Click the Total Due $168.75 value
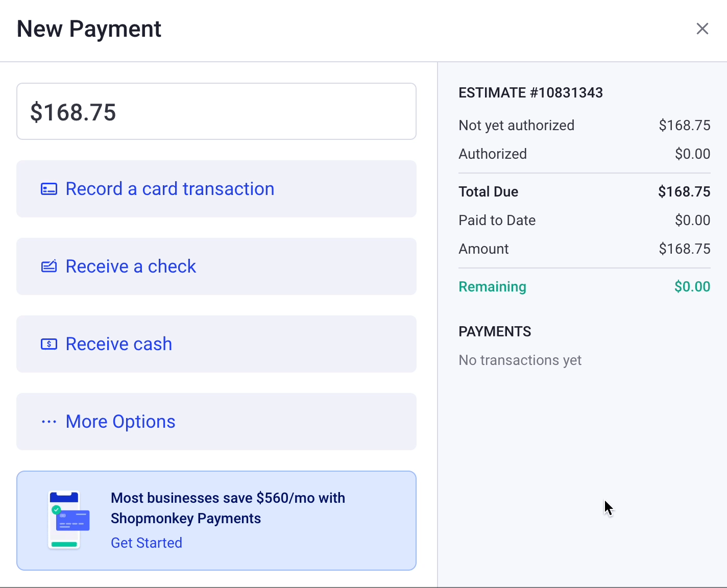Screen dimensions: 727x588 tap(684, 191)
